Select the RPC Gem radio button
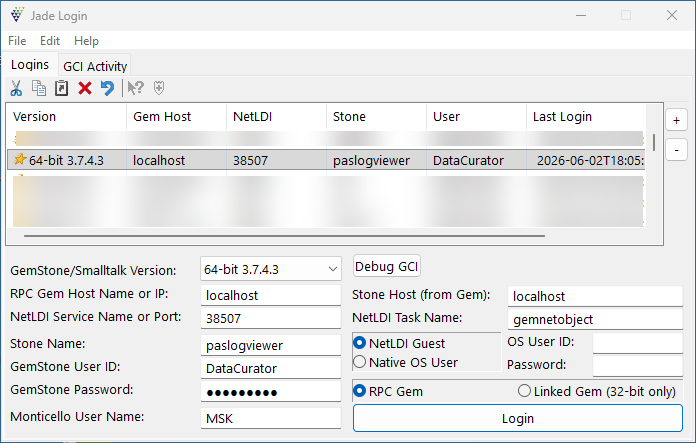 (x=360, y=391)
